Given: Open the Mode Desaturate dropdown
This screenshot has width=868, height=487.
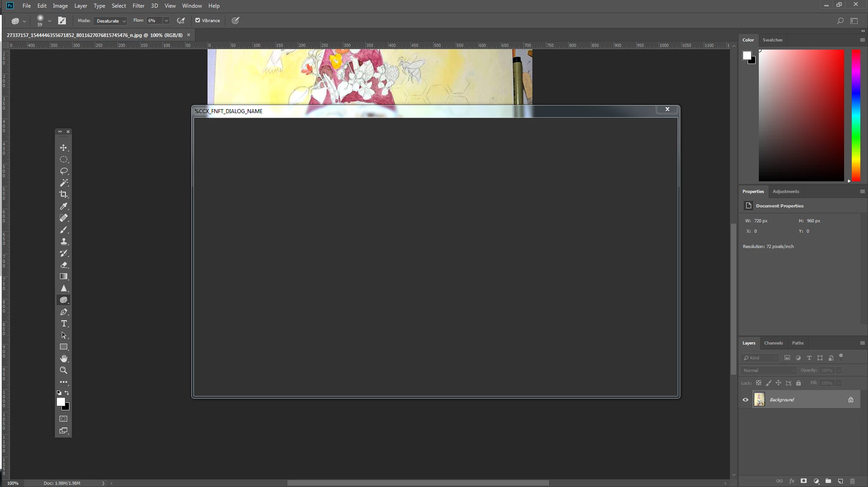Looking at the screenshot, I should pos(111,21).
